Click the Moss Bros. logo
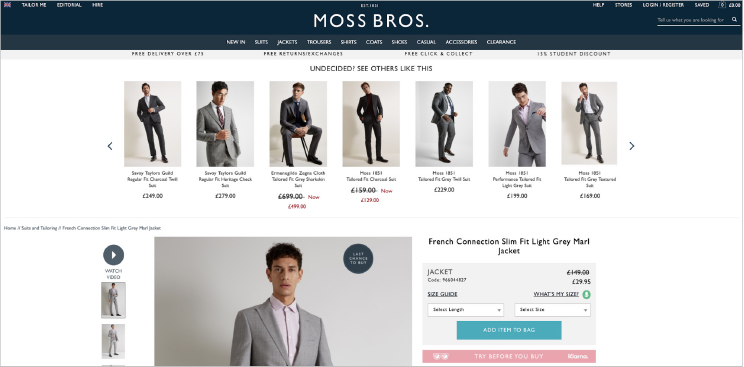 pos(371,21)
